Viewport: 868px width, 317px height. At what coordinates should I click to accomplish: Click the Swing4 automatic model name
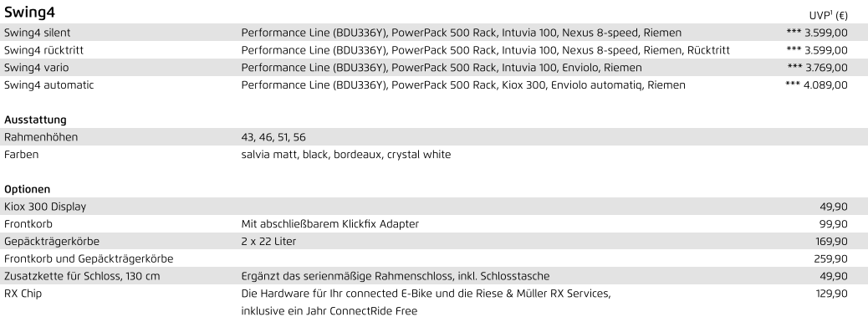coord(49,84)
